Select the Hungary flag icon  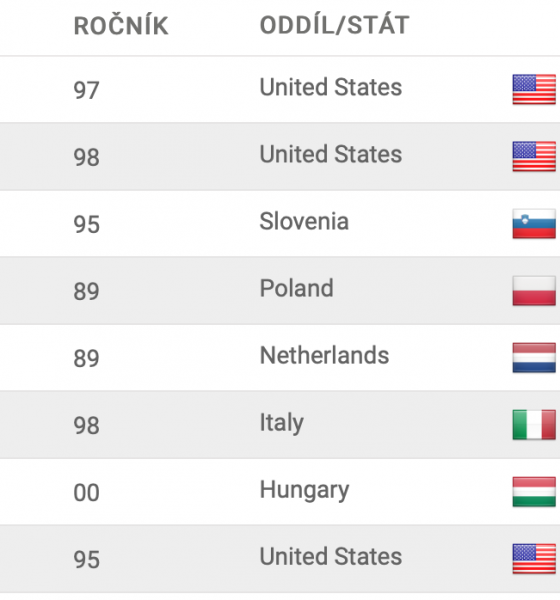[534, 491]
